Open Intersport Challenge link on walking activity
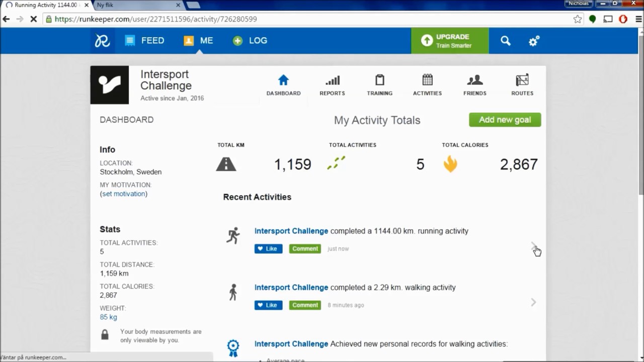This screenshot has height=362, width=644. (291, 288)
